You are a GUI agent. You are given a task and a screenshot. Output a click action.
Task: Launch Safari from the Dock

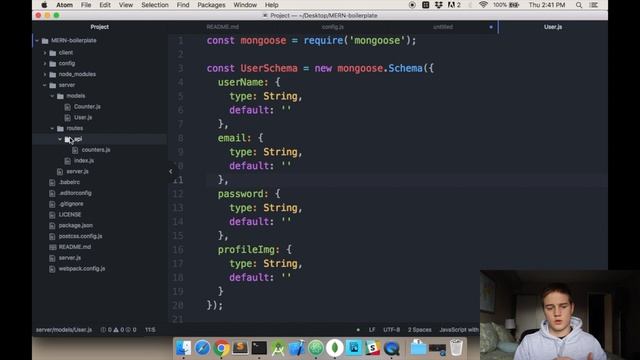pyautogui.click(x=202, y=348)
